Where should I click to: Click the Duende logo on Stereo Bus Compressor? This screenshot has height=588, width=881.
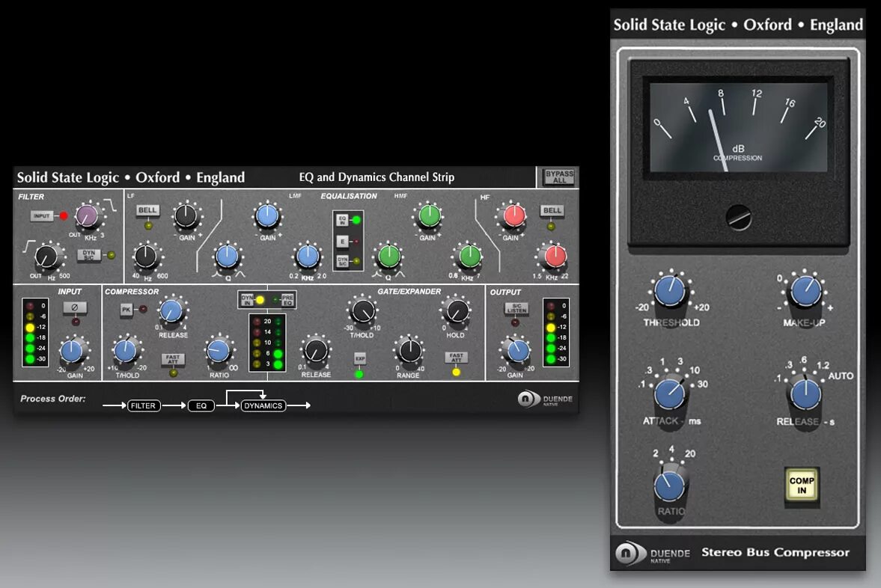coord(653,553)
